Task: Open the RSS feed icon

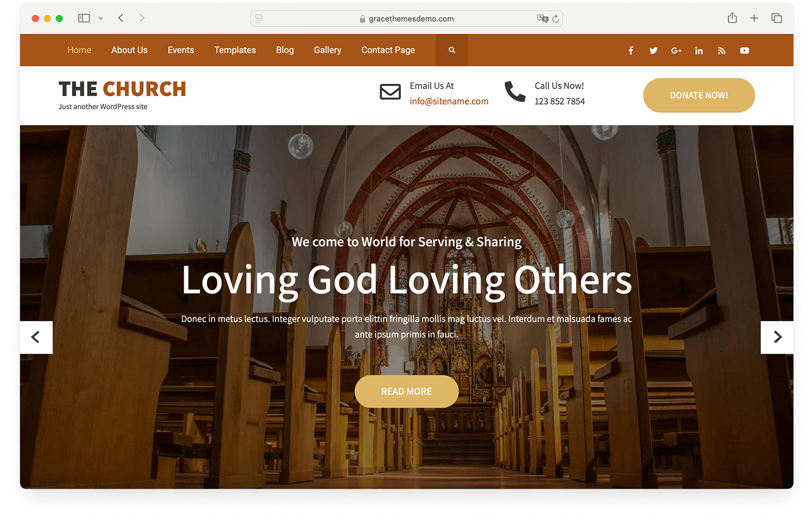Action: tap(722, 50)
